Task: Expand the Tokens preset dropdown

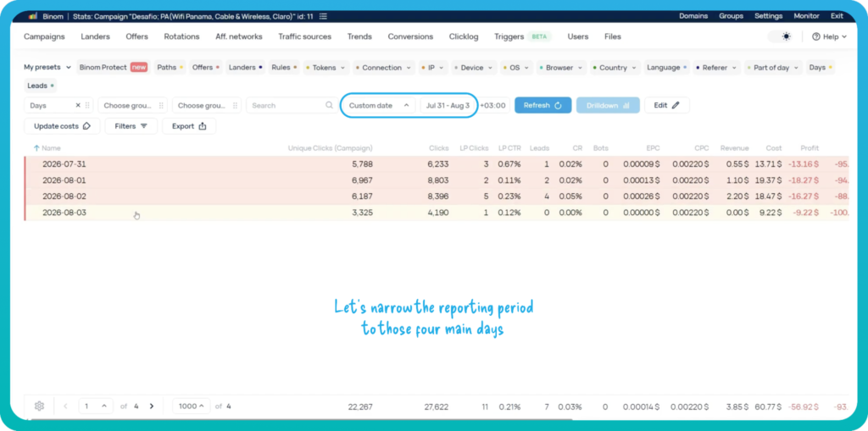Action: click(326, 68)
